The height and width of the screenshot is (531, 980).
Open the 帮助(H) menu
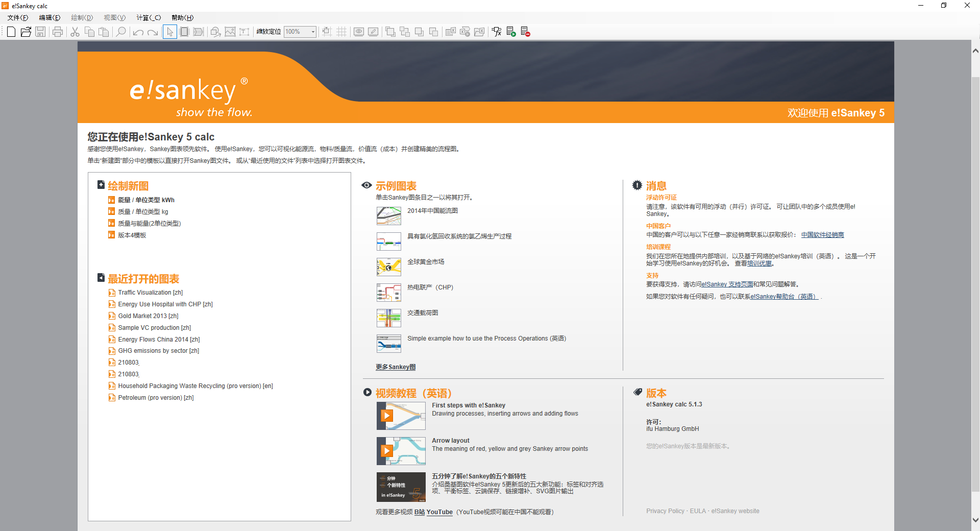pyautogui.click(x=182, y=17)
